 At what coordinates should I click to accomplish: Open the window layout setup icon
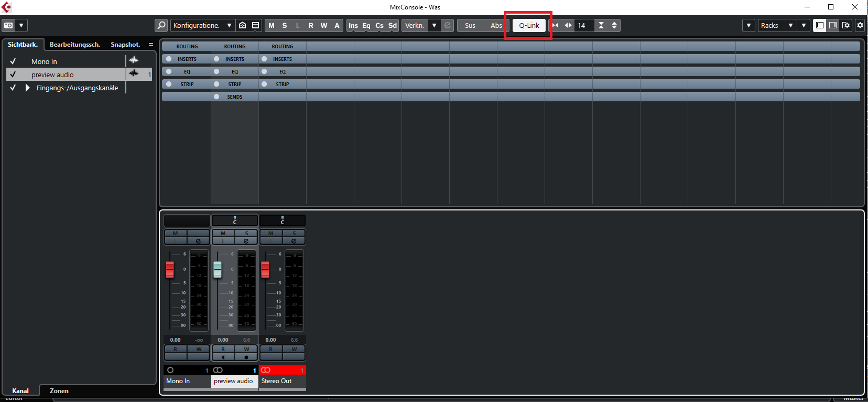click(x=846, y=25)
